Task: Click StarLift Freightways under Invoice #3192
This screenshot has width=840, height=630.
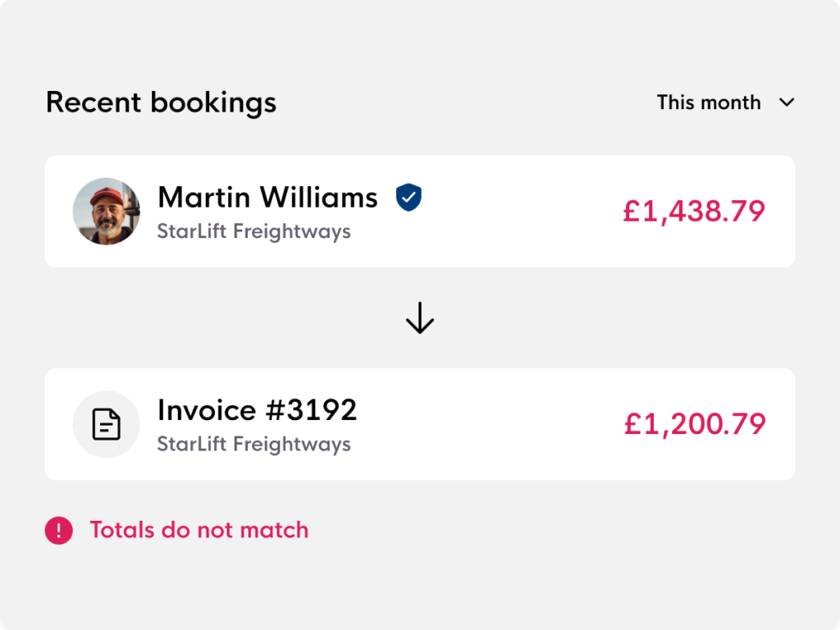Action: [254, 444]
